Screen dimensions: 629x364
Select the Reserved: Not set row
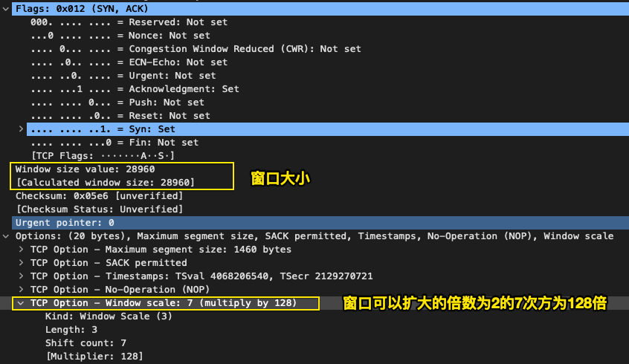[x=129, y=22]
